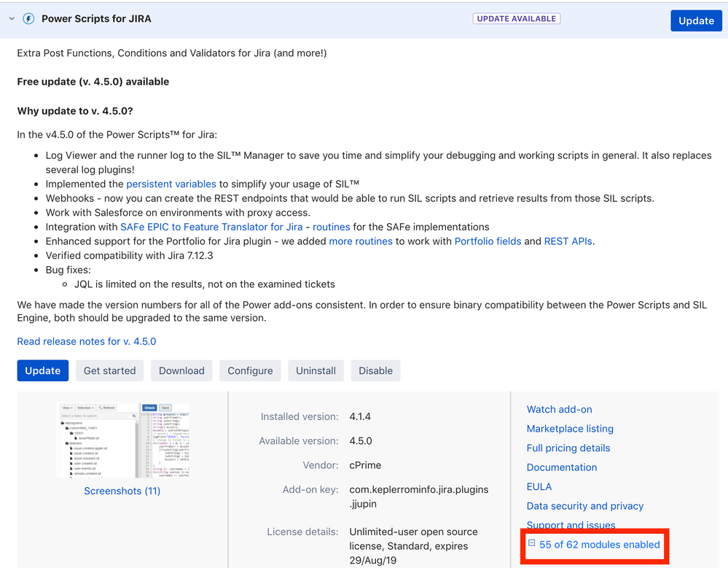The image size is (728, 568).
Task: Click the 55 of 62 modules enabled link
Action: click(x=600, y=545)
